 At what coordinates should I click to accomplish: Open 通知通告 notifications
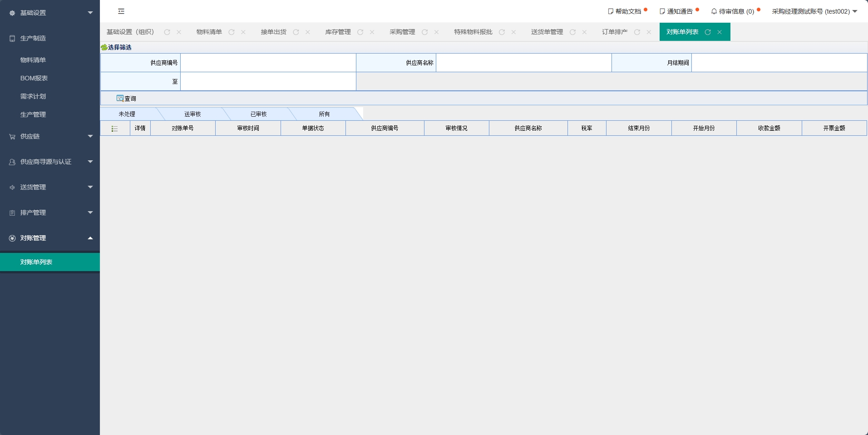pyautogui.click(x=676, y=11)
